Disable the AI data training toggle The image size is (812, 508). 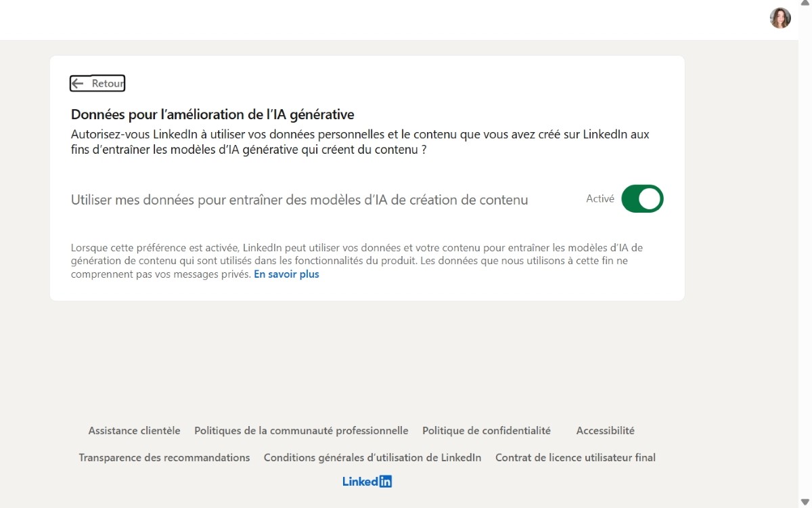[x=641, y=198]
